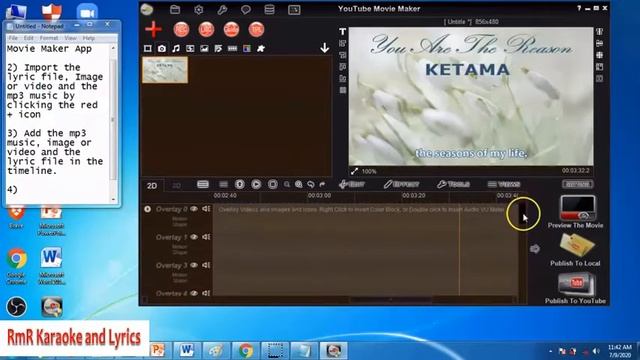The image size is (640, 360).
Task: Select the KETAMA image thumbnail in media bin
Action: (165, 70)
